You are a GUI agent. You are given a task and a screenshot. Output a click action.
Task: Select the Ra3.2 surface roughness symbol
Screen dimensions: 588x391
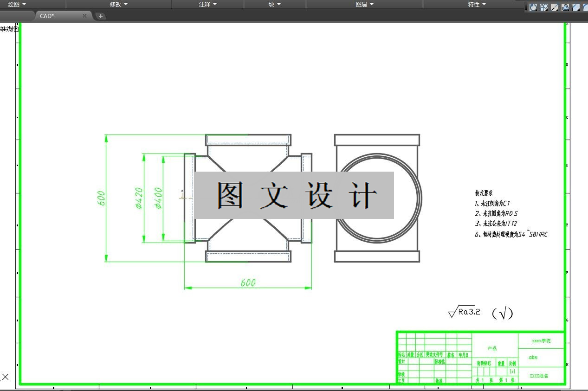[x=464, y=312]
